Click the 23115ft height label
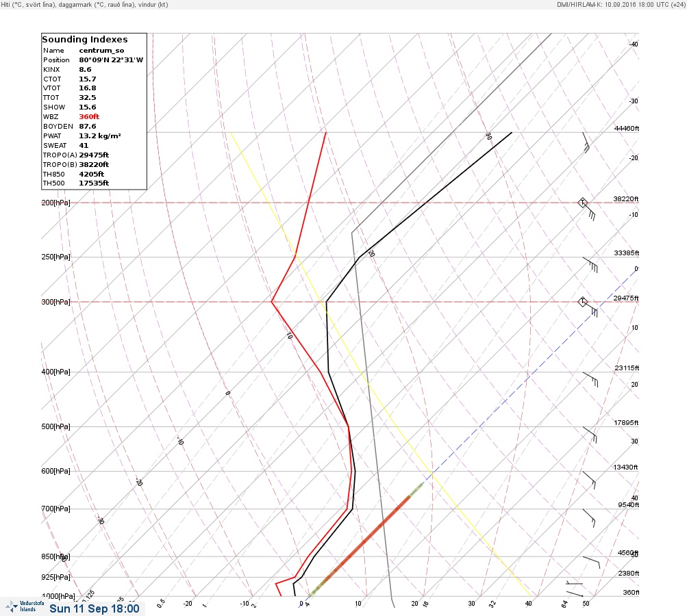The image size is (687, 616). click(627, 368)
